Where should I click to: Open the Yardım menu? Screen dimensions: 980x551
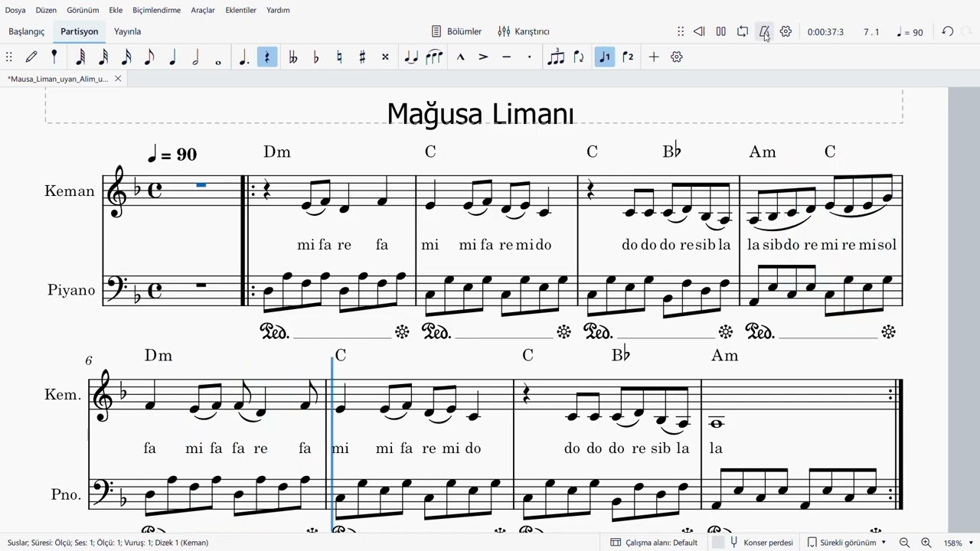[x=278, y=10]
